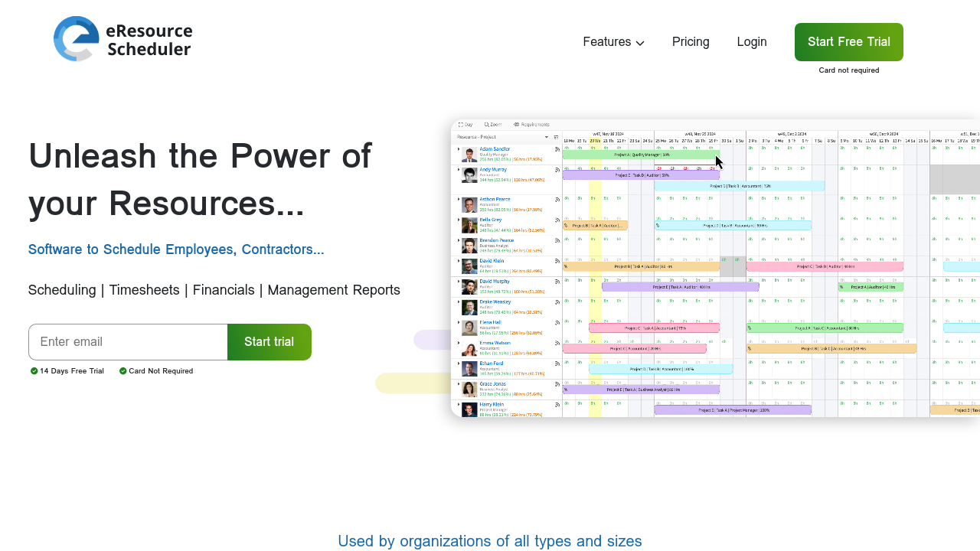Viewport: 980px width, 551px height.
Task: Click feed icon in Asthon Pearce row
Action: tap(557, 200)
